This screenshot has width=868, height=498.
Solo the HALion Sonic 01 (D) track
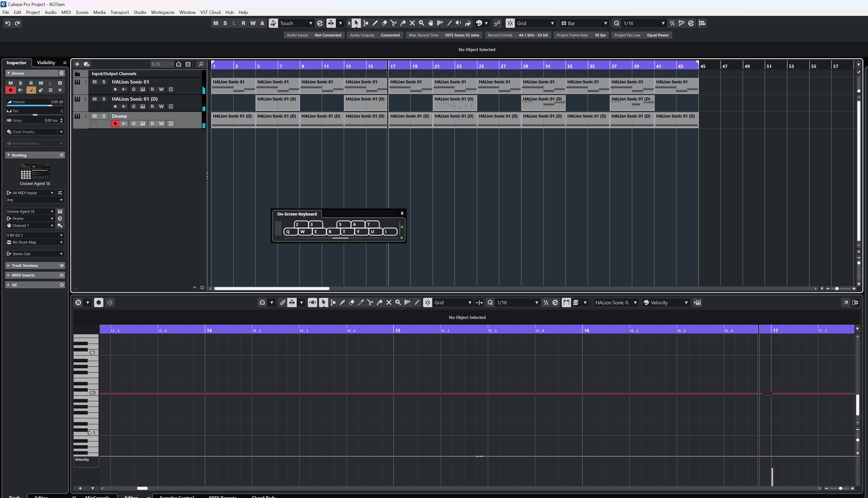[x=104, y=99]
